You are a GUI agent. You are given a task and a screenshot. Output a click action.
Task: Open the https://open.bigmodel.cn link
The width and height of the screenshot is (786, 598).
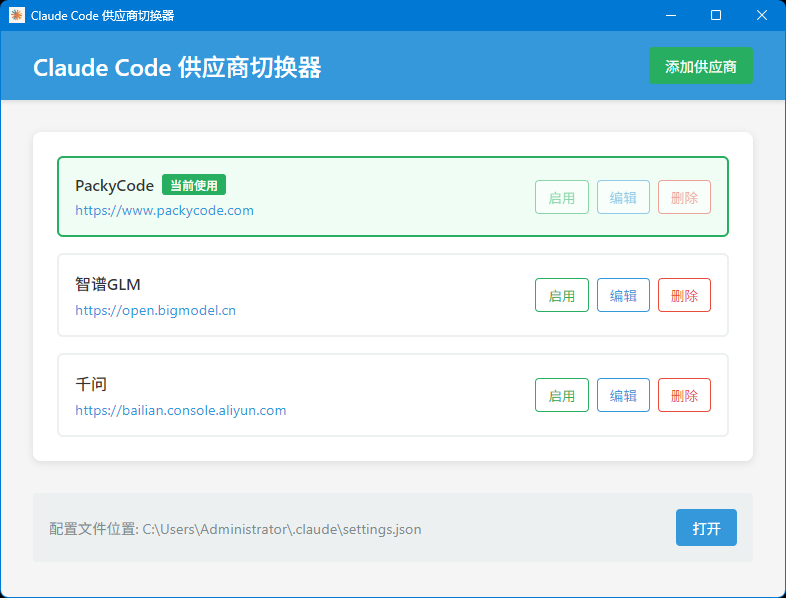tap(155, 310)
